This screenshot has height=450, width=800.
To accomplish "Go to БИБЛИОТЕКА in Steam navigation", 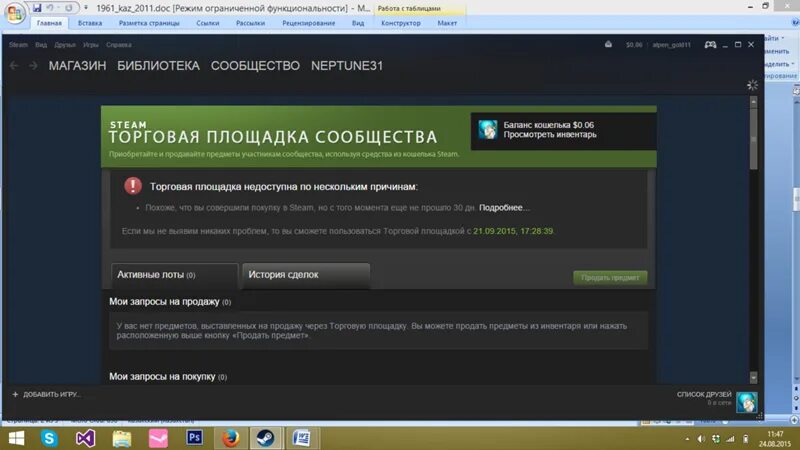I will (x=159, y=66).
